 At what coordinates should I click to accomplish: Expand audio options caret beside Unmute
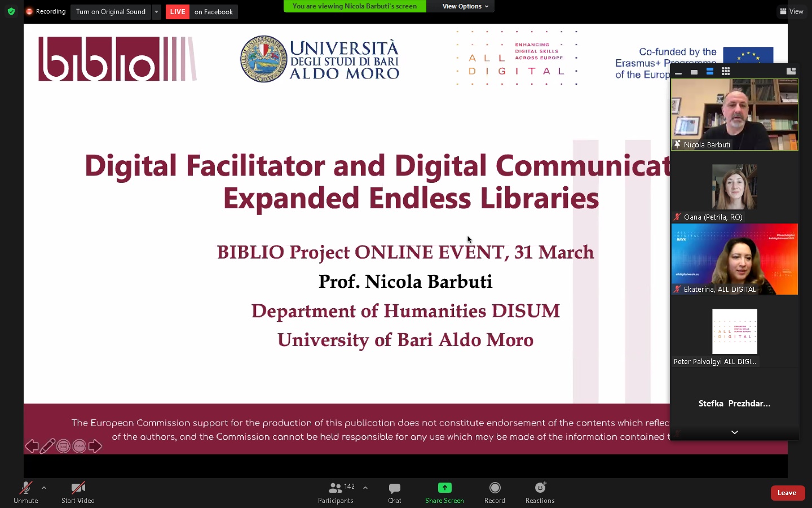point(44,488)
